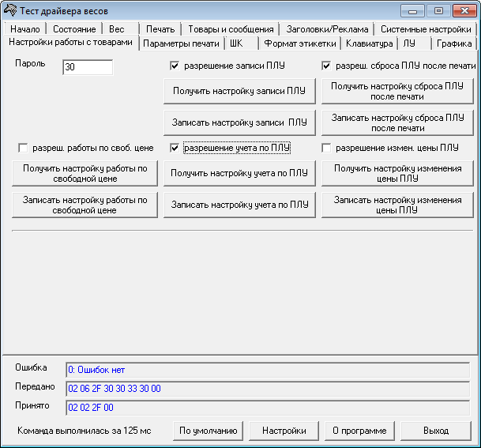Minimize the 'Тест драйвера весов' window
This screenshot has width=481, height=448.
coord(412,11)
